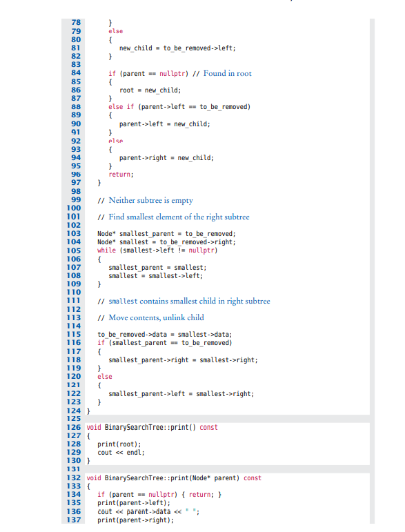The height and width of the screenshot is (532, 405).
Task: Click the 'Move contents, unlink child' comment
Action: tap(156, 318)
